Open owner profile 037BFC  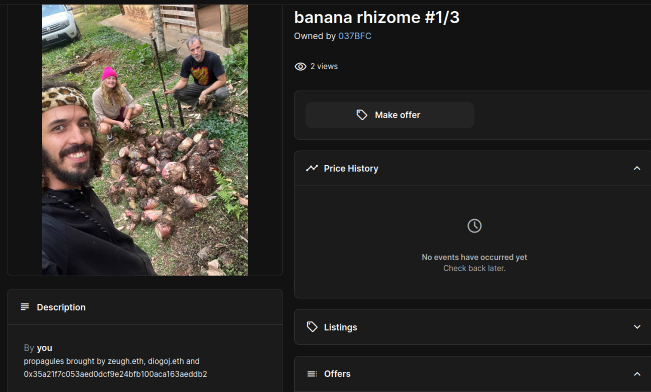click(355, 36)
